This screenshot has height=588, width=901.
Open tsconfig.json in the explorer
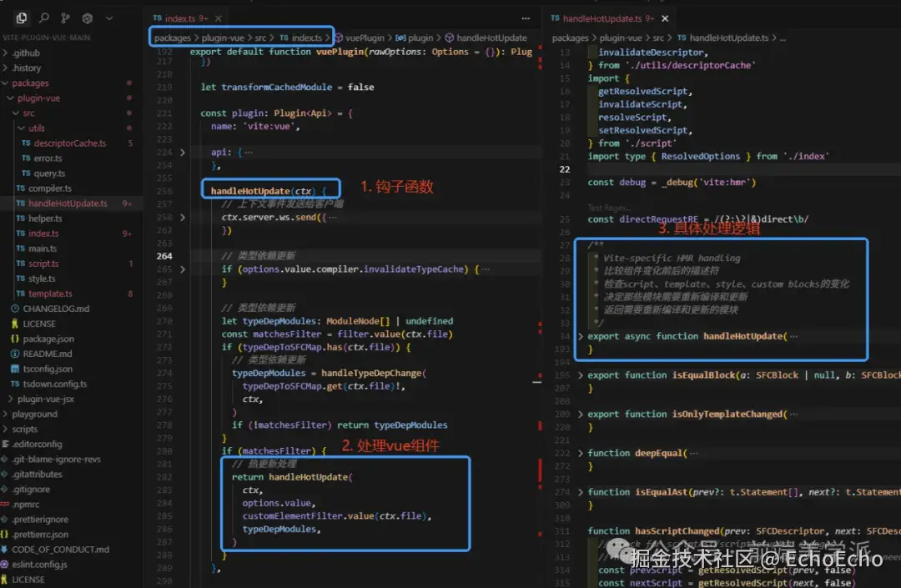click(48, 369)
